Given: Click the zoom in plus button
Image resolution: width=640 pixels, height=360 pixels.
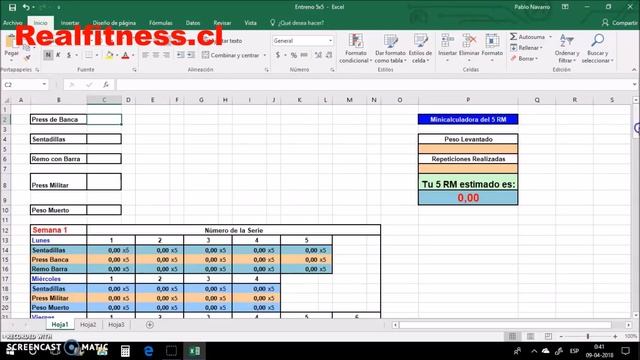Looking at the screenshot, I should (x=615, y=336).
